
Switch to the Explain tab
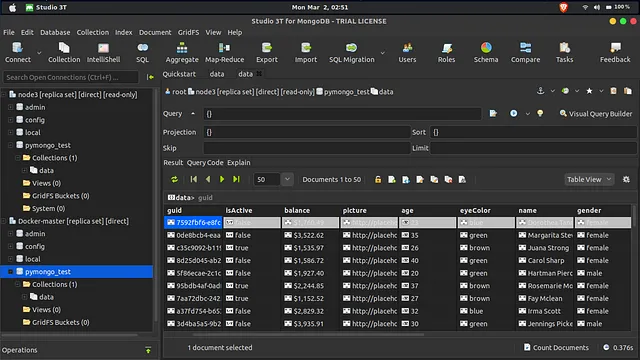(x=239, y=162)
